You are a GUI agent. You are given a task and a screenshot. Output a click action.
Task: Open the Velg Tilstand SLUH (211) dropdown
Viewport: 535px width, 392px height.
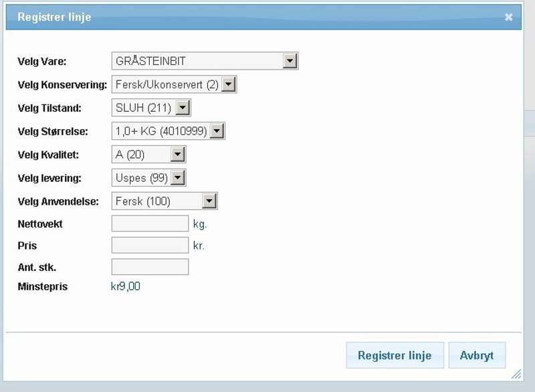pyautogui.click(x=151, y=108)
